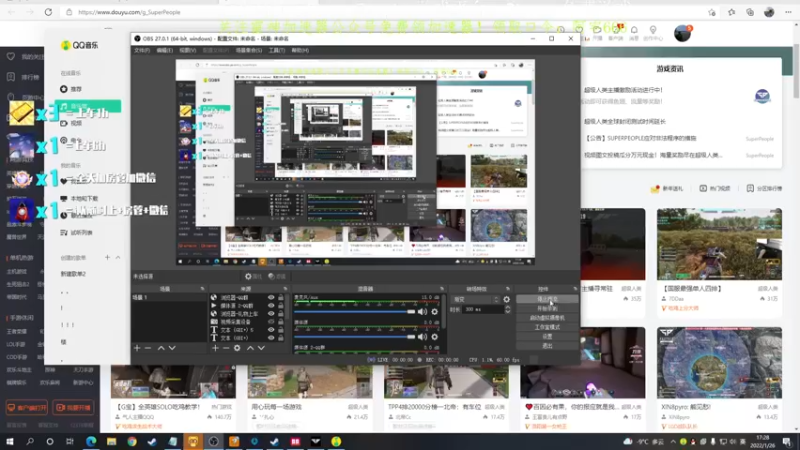Mute the second mixer channel speaker
800x450 pixels.
[x=422, y=337]
